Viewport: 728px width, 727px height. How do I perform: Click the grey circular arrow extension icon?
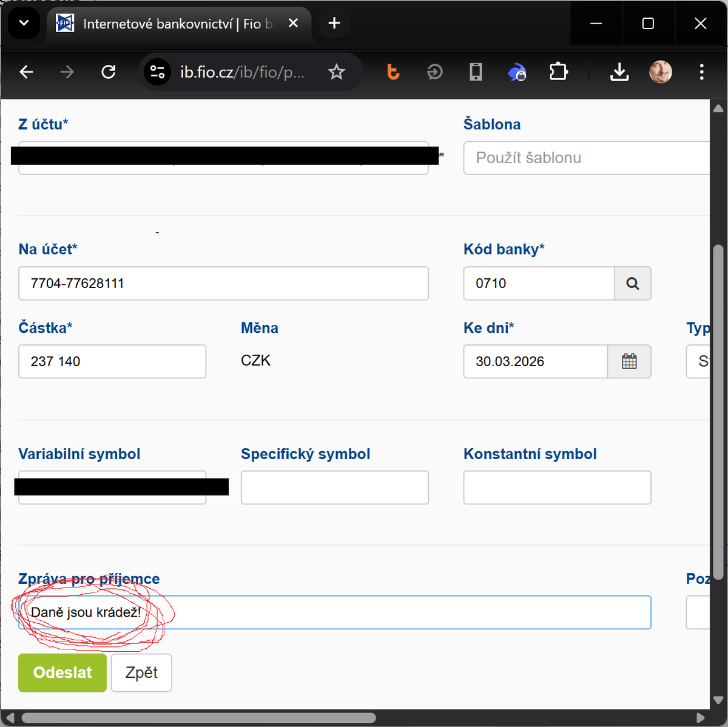point(435,72)
